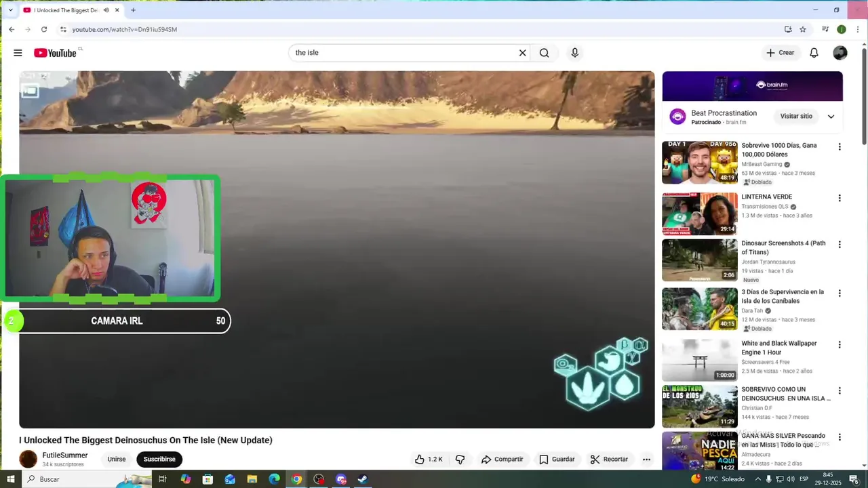Like the video (1.2 K)
868x488 pixels.
coord(429,459)
